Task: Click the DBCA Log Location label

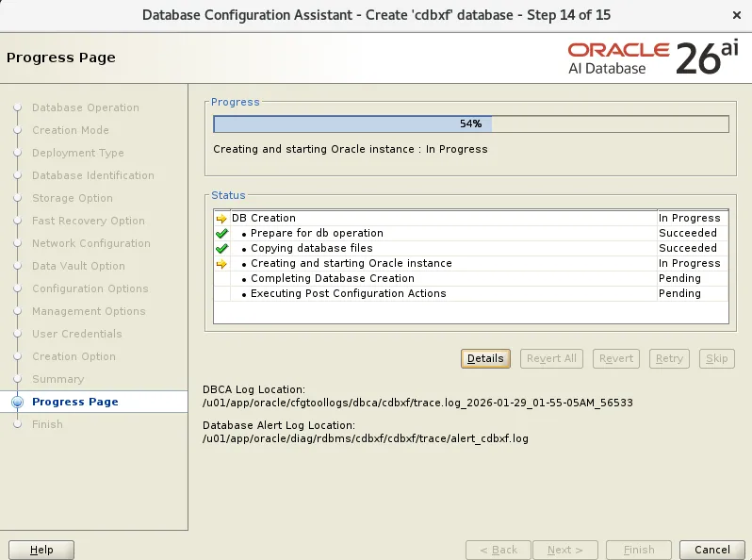Action: pyautogui.click(x=253, y=389)
